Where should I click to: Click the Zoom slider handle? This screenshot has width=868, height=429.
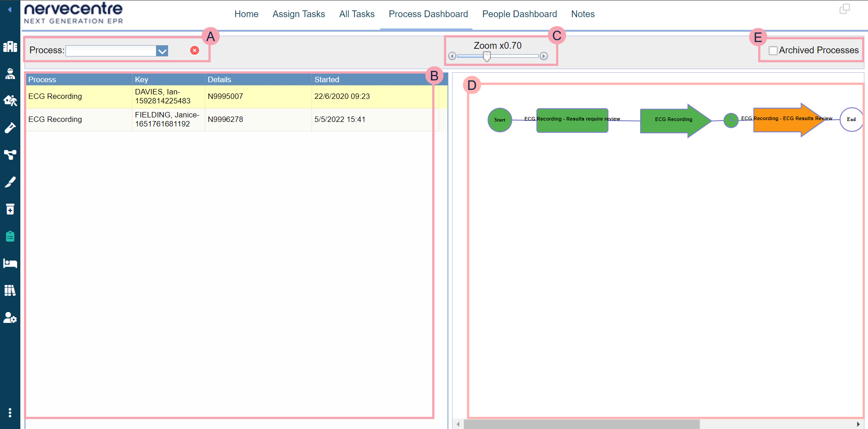[x=487, y=56]
